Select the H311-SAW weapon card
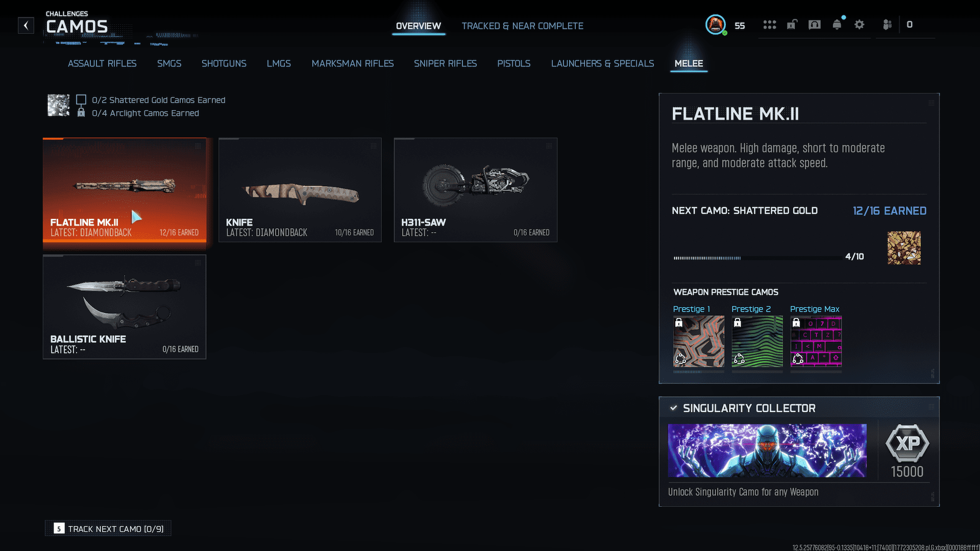This screenshot has height=551, width=980. pyautogui.click(x=476, y=190)
